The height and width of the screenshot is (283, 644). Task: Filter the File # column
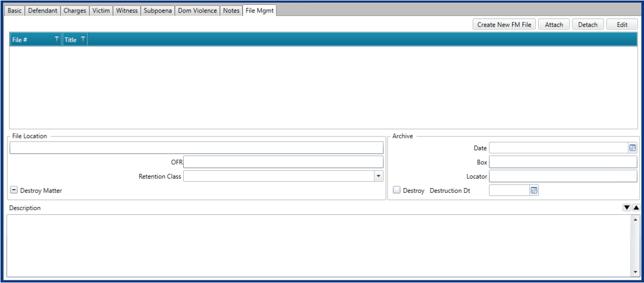57,39
